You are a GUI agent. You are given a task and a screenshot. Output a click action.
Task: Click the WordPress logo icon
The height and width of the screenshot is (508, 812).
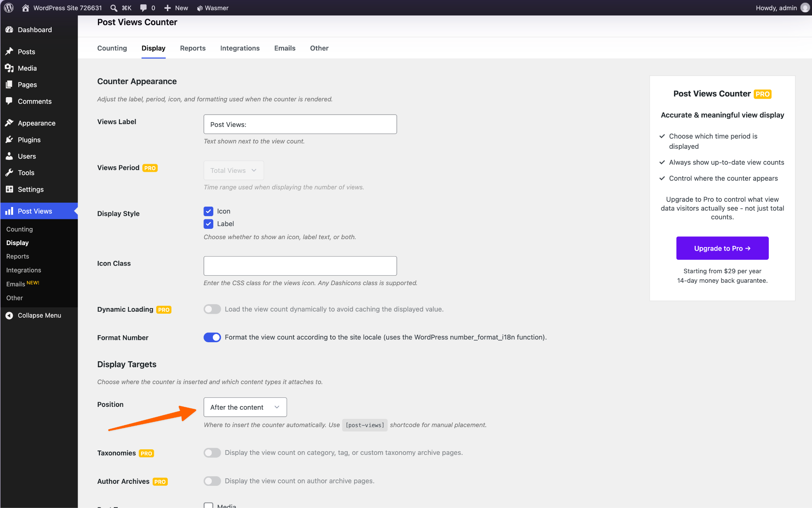[9, 8]
